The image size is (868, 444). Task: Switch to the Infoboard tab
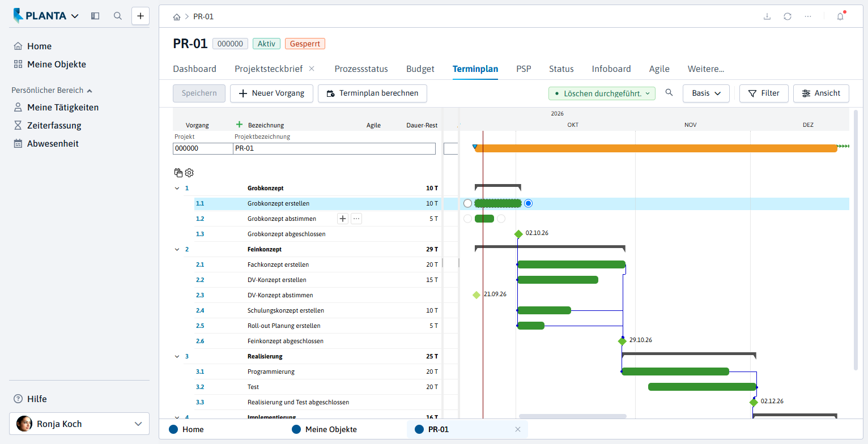click(x=611, y=69)
